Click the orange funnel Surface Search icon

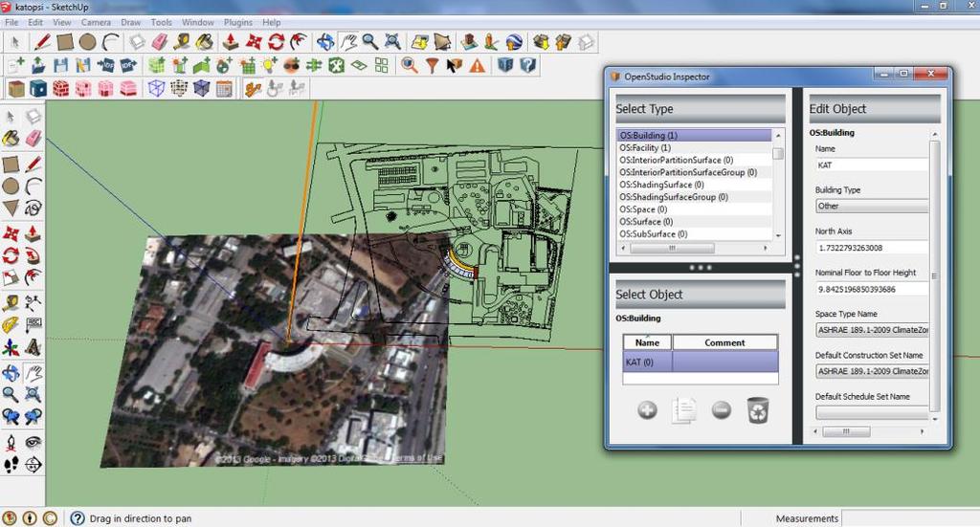432,65
